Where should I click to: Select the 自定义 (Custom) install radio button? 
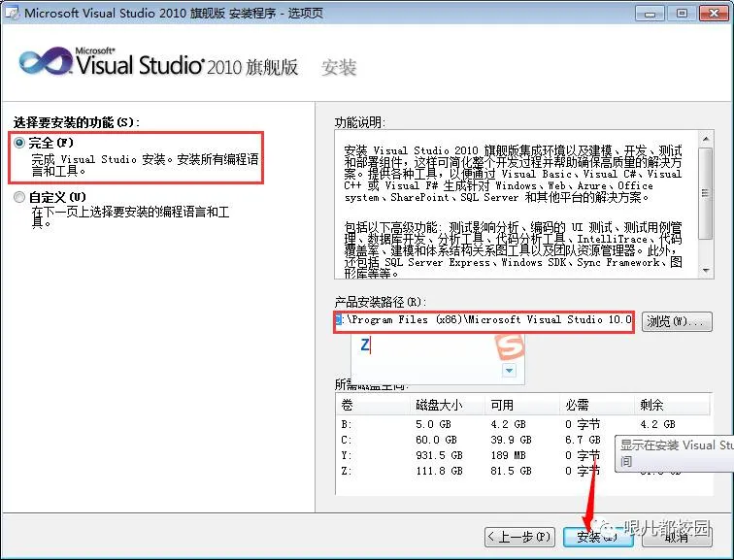19,197
